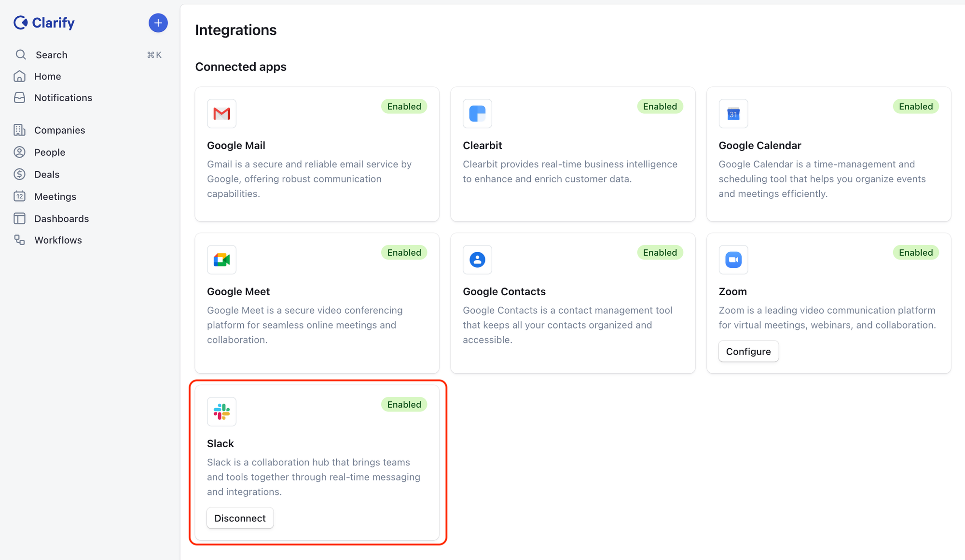965x560 pixels.
Task: Go to Home in sidebar
Action: click(x=47, y=76)
